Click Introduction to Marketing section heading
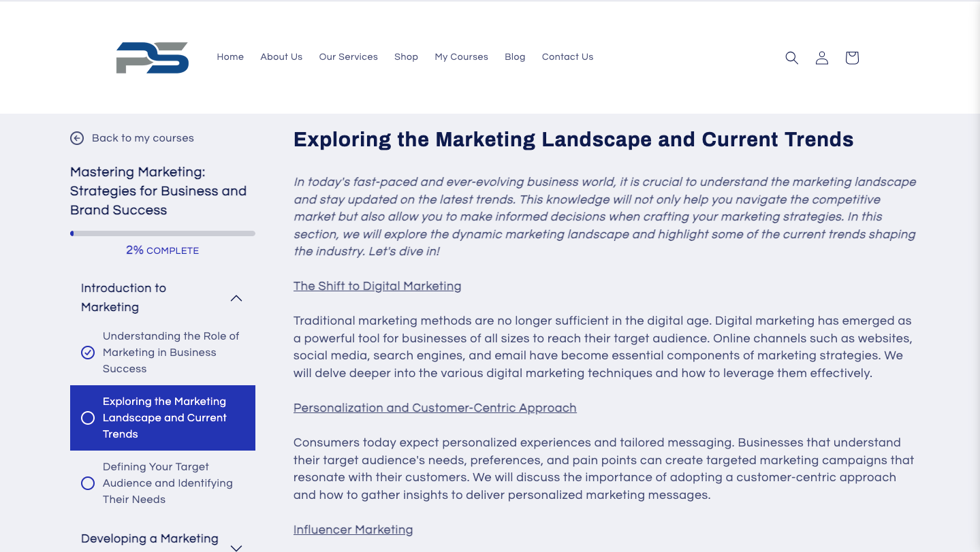Screen dimensions: 980x552 click(123, 297)
